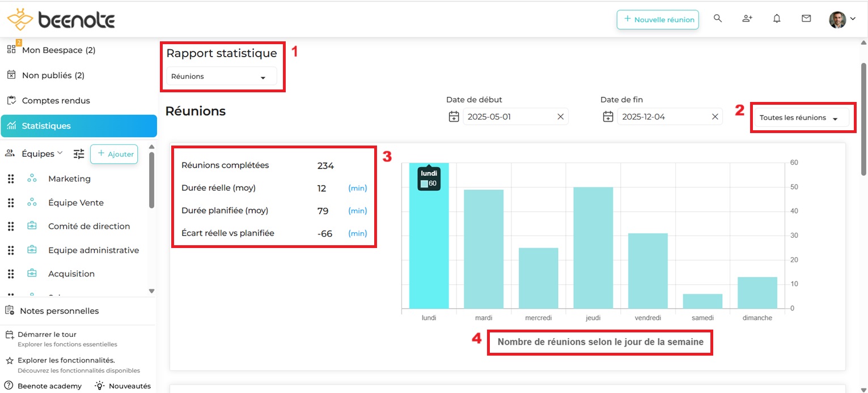Click the Ajouter team button

pyautogui.click(x=114, y=154)
